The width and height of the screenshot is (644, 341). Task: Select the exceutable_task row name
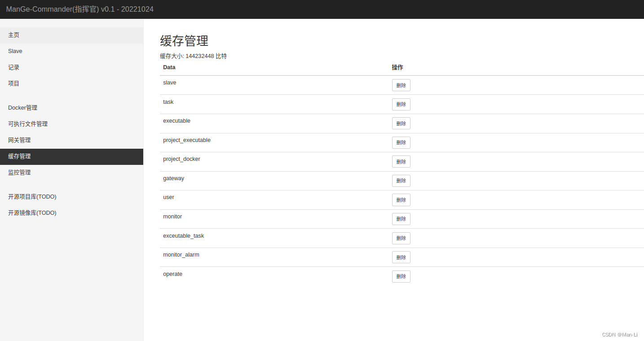tap(184, 236)
